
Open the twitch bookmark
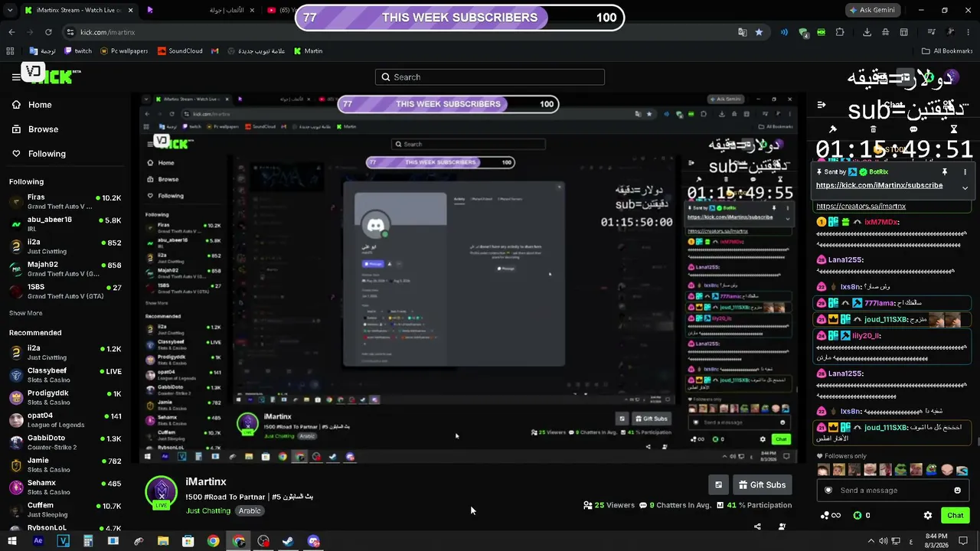(x=78, y=51)
